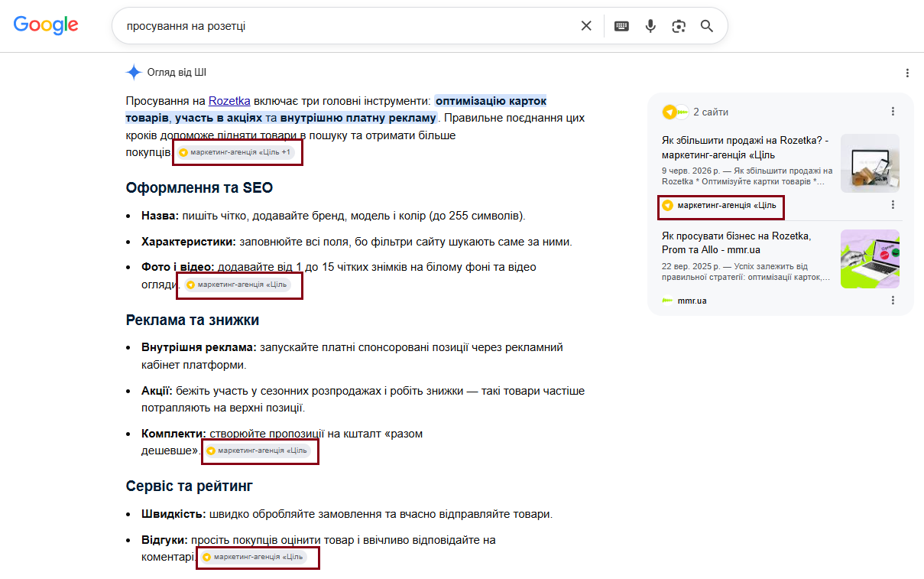Open 'Як збільшити продажі на Rozetka?' result
924x579 pixels.
[745, 148]
